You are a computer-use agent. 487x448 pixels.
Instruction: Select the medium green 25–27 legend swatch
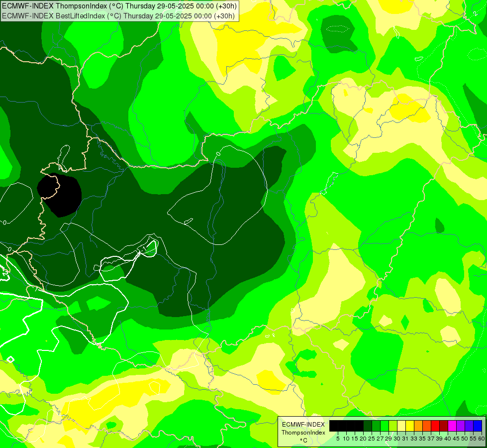coord(376,426)
